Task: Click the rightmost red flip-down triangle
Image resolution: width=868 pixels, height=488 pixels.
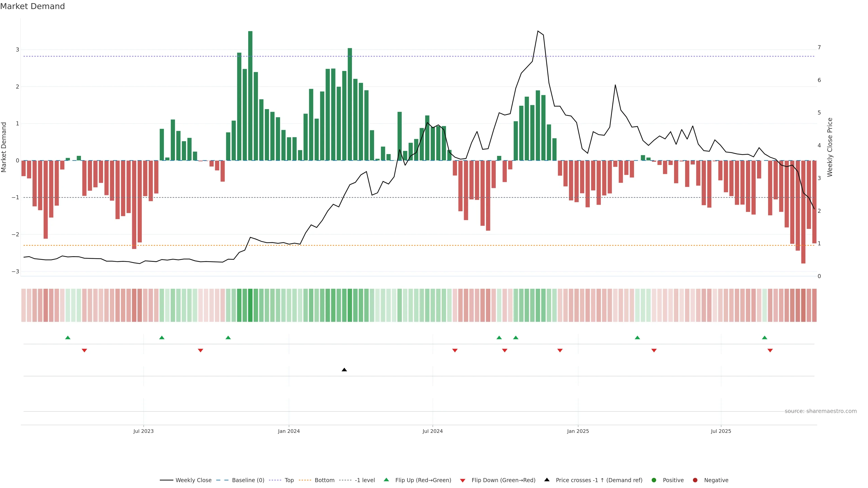Action: [x=770, y=351]
